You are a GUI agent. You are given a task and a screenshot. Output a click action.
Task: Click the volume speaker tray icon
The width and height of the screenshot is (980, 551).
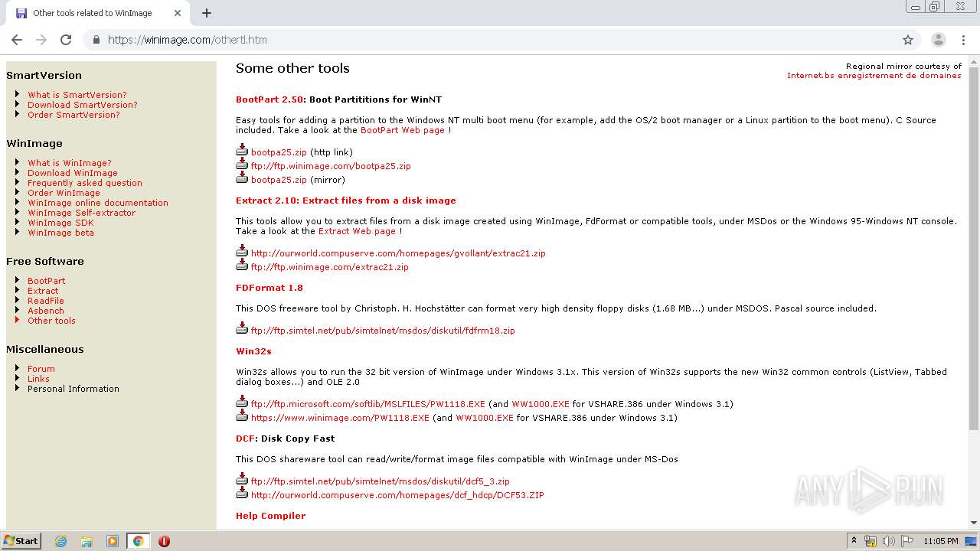click(x=889, y=541)
